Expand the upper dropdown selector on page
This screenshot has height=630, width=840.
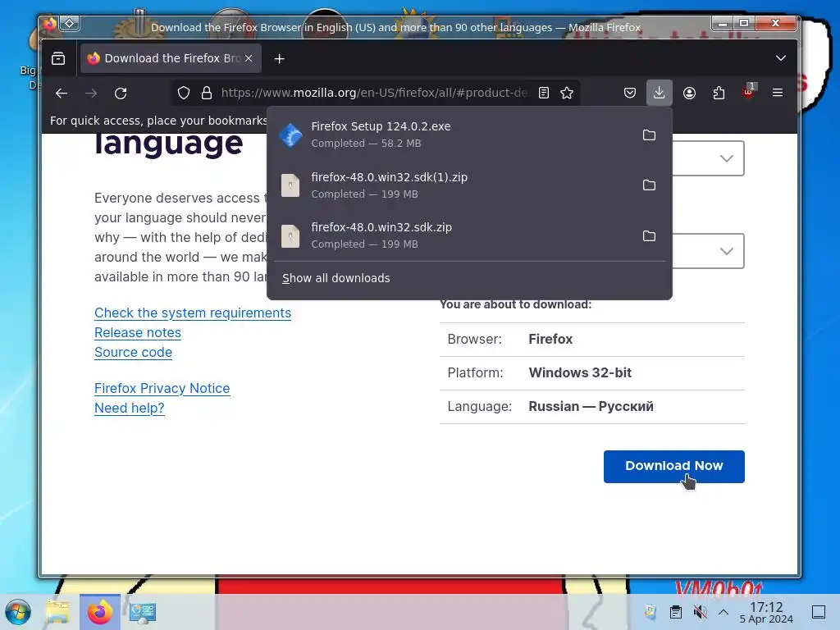[708, 158]
